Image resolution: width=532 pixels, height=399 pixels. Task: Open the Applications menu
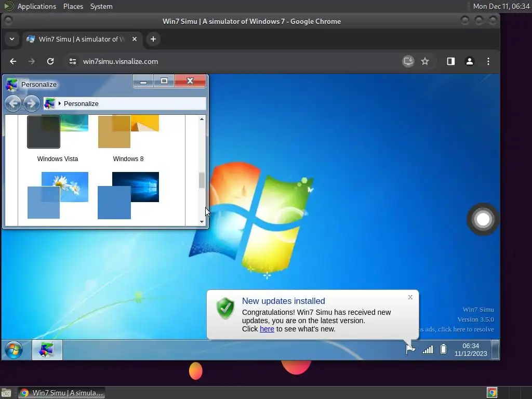(x=37, y=6)
